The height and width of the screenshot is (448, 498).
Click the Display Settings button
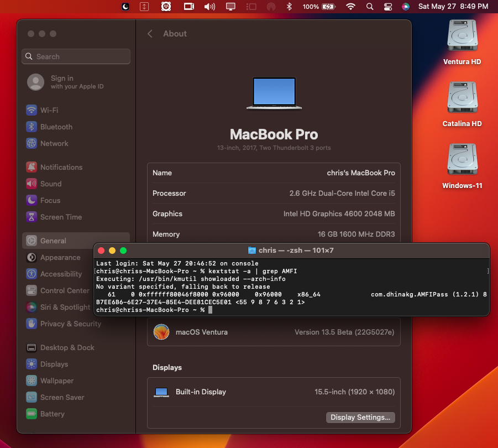click(x=360, y=417)
